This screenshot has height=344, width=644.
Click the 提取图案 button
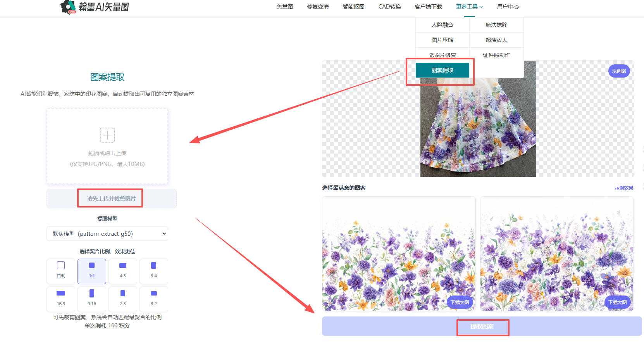click(x=482, y=326)
